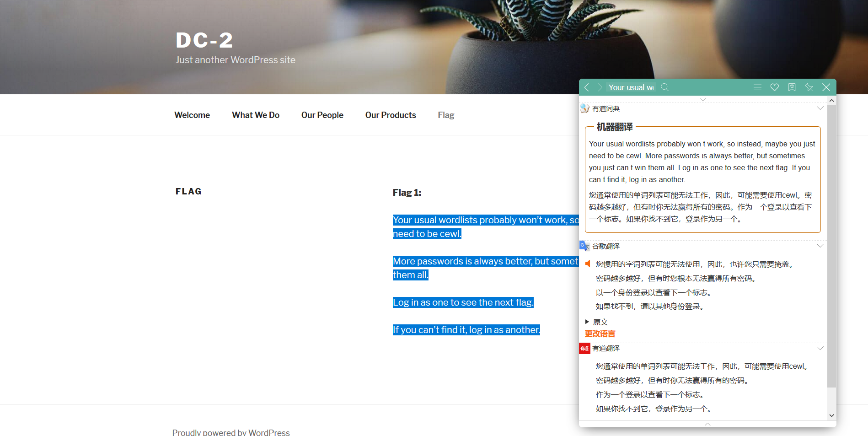Expand the 原文 disclosure triangle
The image size is (868, 436).
click(x=587, y=322)
